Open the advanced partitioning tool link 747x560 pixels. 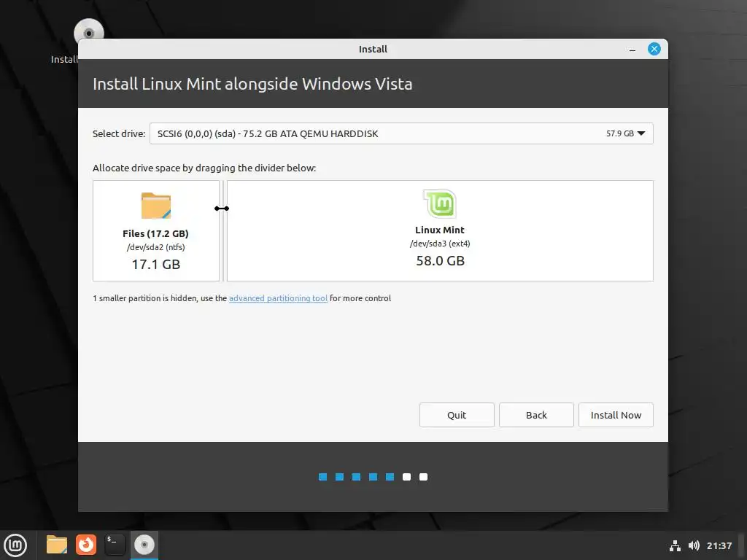point(278,298)
